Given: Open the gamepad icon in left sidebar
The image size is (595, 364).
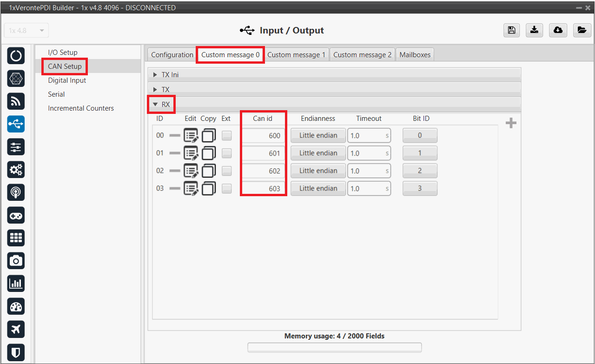Looking at the screenshot, I should [x=16, y=215].
